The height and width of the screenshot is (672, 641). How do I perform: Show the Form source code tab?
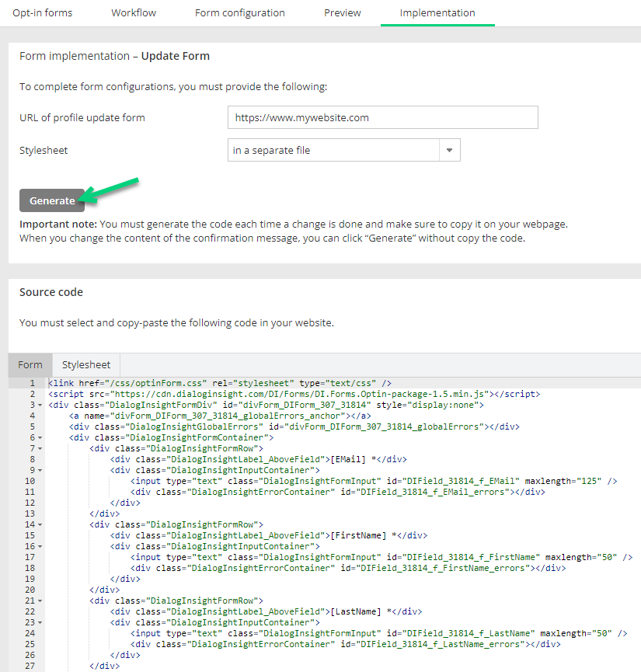[30, 364]
